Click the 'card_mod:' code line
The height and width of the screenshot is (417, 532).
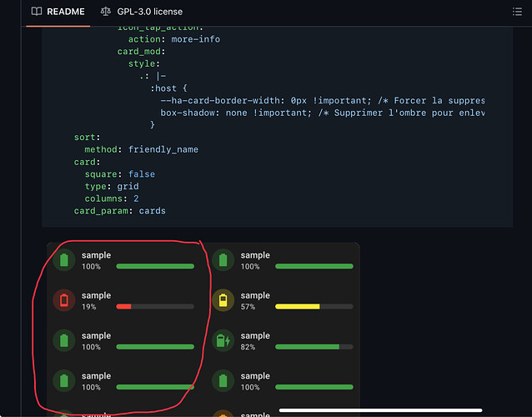click(141, 52)
